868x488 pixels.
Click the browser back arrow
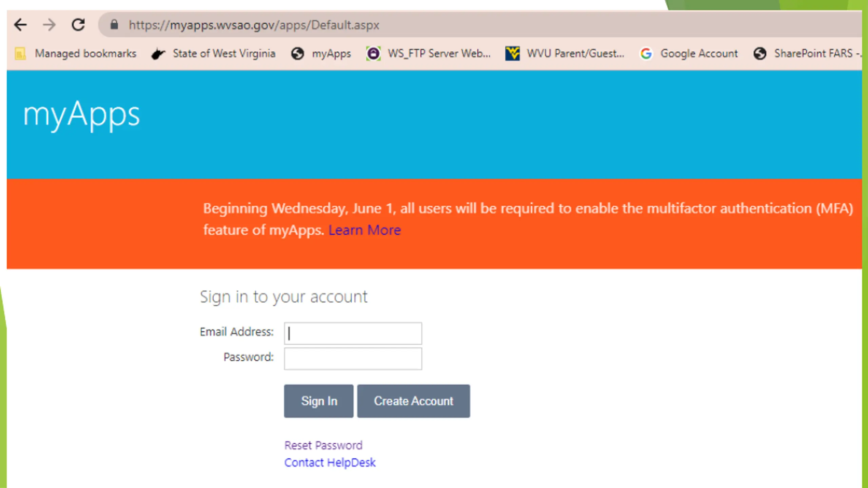(20, 25)
